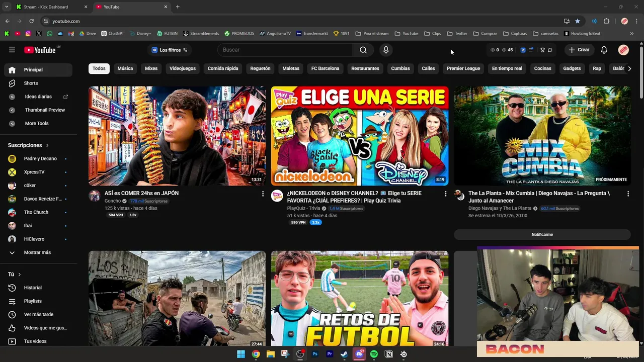Select the Reguetón filter chip
The width and height of the screenshot is (644, 362).
tap(260, 68)
